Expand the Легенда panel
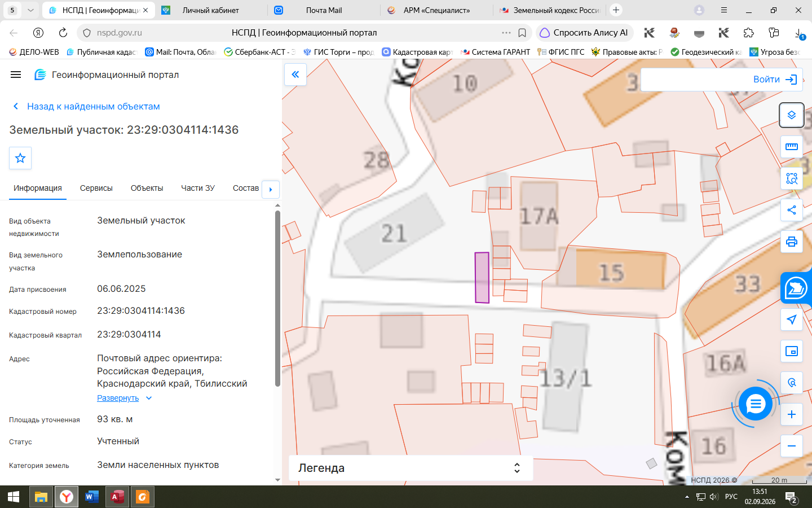This screenshot has width=812, height=508. pos(411,468)
